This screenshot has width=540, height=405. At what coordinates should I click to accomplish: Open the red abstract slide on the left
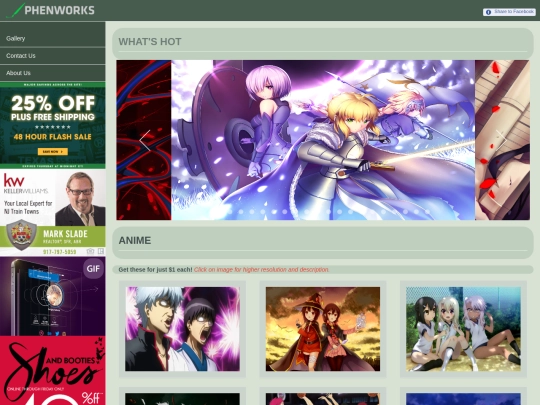(x=144, y=140)
